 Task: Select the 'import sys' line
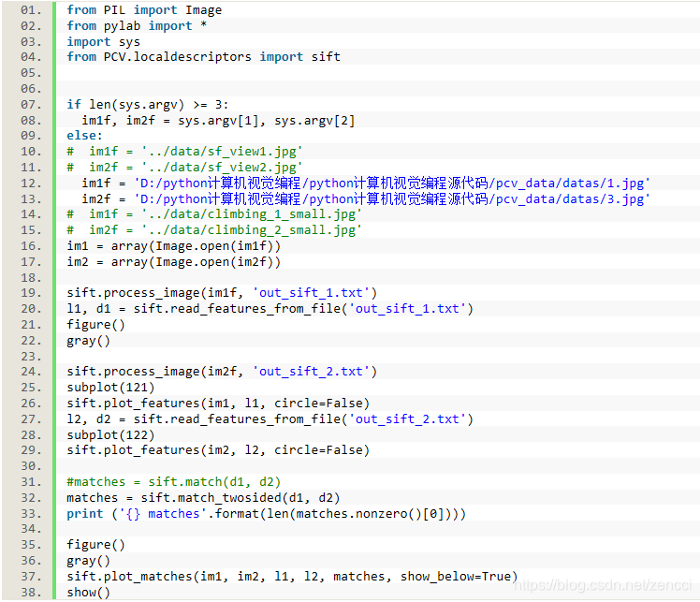[x=103, y=42]
